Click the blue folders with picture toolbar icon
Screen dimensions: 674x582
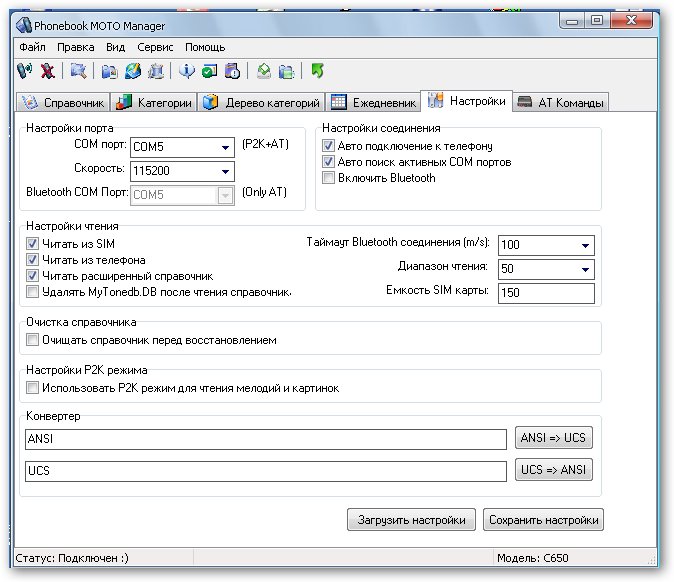point(110,71)
